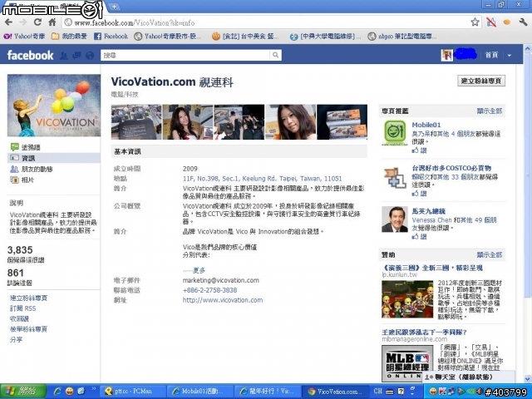Image resolution: width=532 pixels, height=399 pixels.
Task: Open a new browser tab
Action: tap(115, 7)
